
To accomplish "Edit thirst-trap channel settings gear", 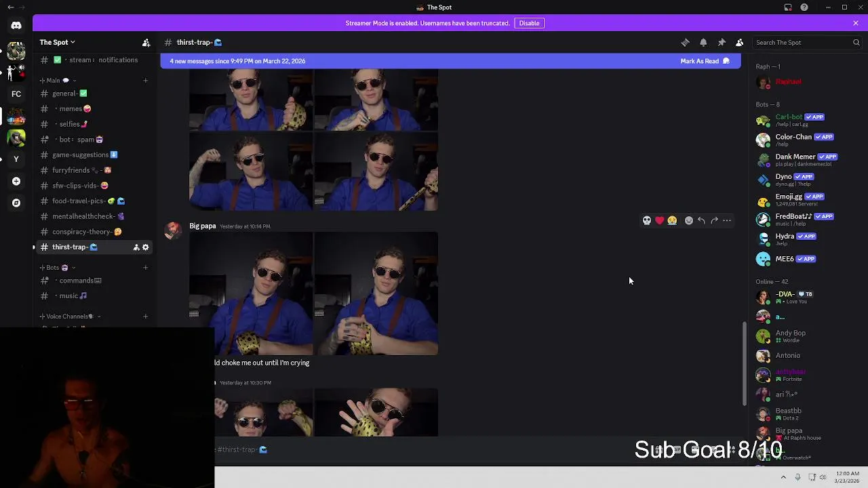I will 145,247.
